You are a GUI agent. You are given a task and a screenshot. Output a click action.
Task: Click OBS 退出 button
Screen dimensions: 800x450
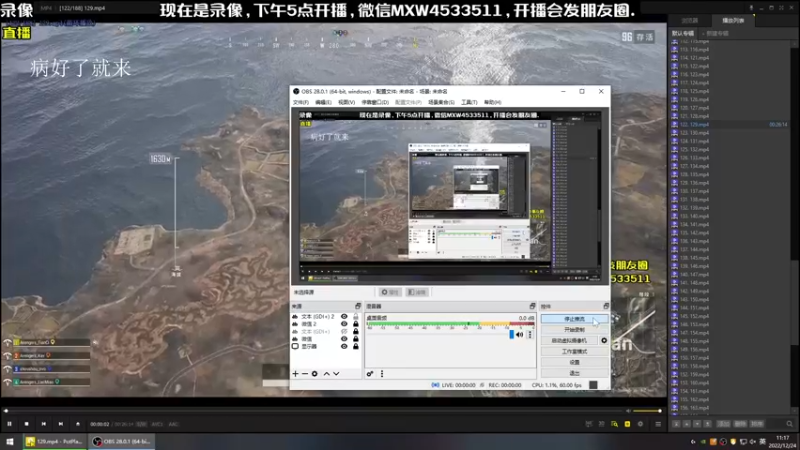pyautogui.click(x=574, y=373)
